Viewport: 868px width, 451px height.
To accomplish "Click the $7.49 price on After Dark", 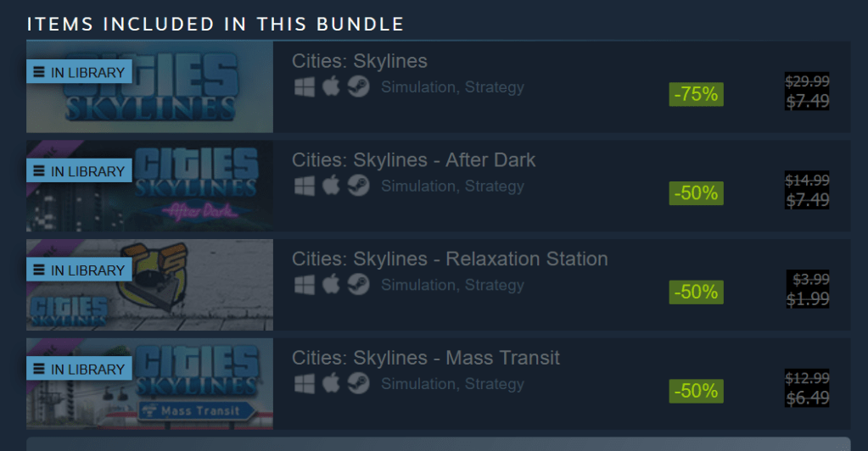I will (x=807, y=200).
